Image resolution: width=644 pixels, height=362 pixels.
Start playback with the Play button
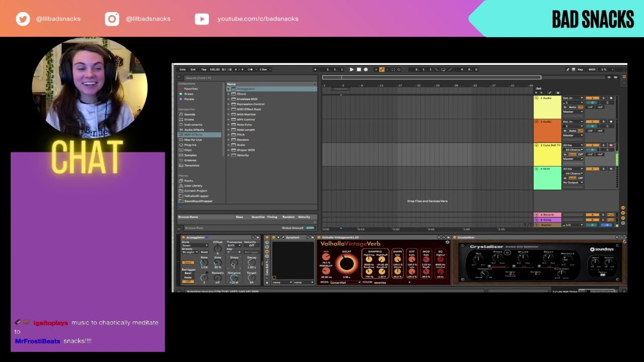click(x=352, y=69)
